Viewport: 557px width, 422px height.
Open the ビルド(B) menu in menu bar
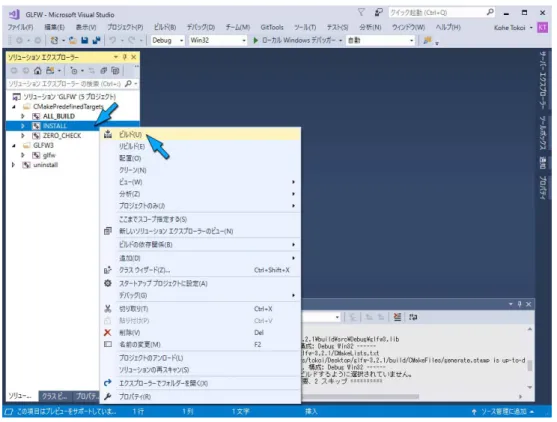tap(165, 27)
